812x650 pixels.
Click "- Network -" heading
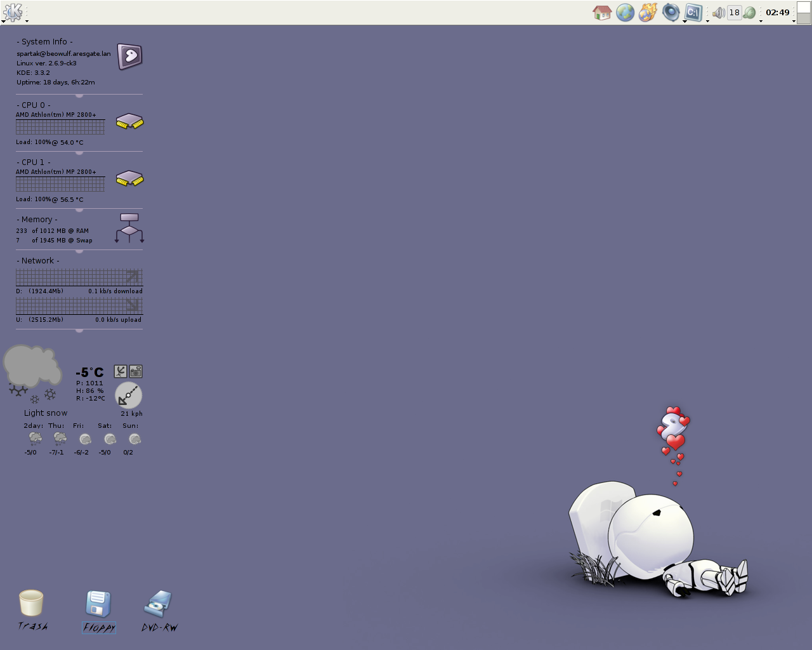click(38, 261)
